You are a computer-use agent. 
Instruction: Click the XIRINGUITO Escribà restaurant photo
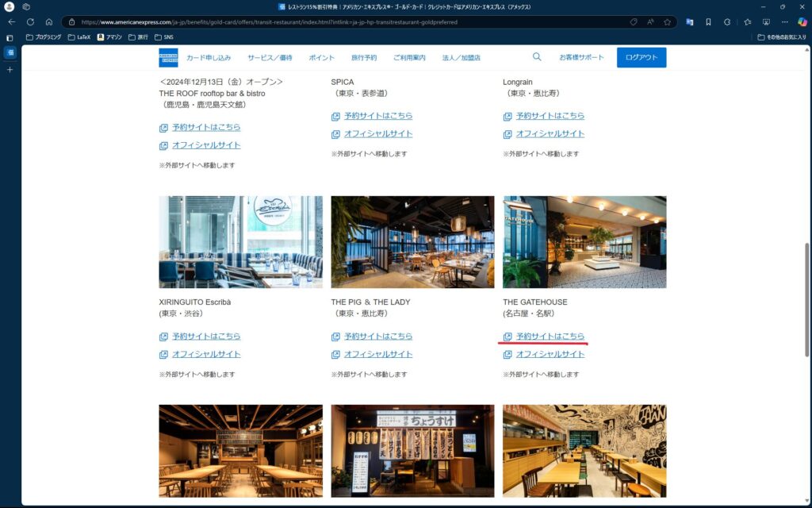[x=241, y=241]
